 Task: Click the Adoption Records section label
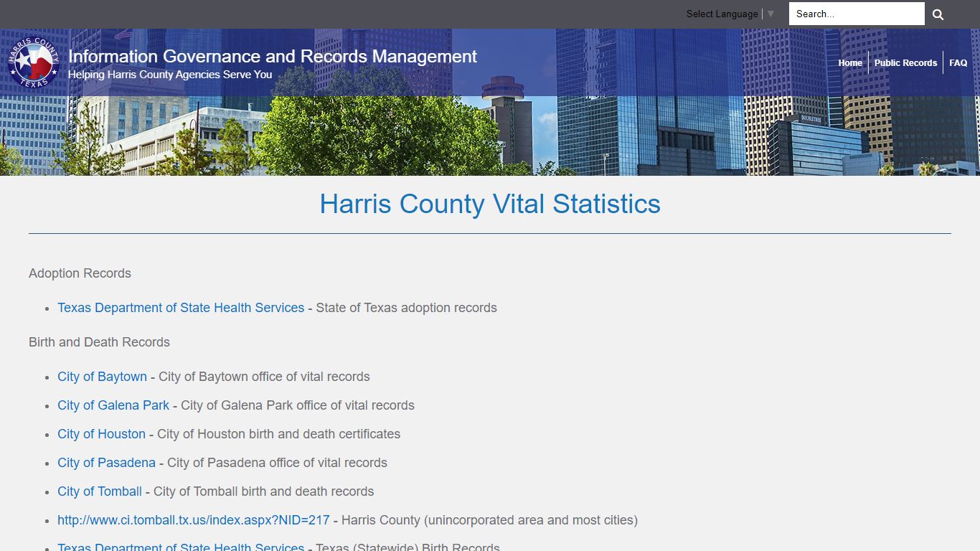80,273
